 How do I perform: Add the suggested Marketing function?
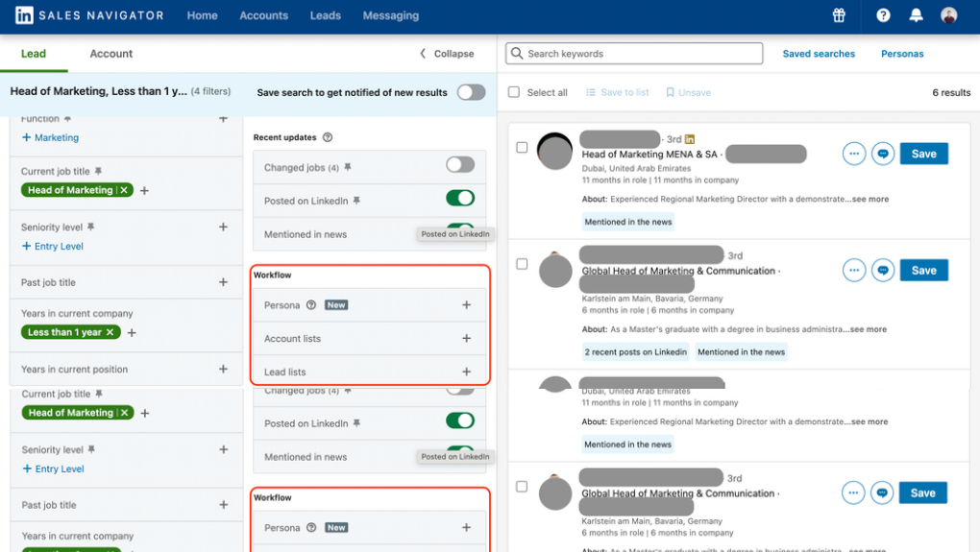pyautogui.click(x=50, y=137)
